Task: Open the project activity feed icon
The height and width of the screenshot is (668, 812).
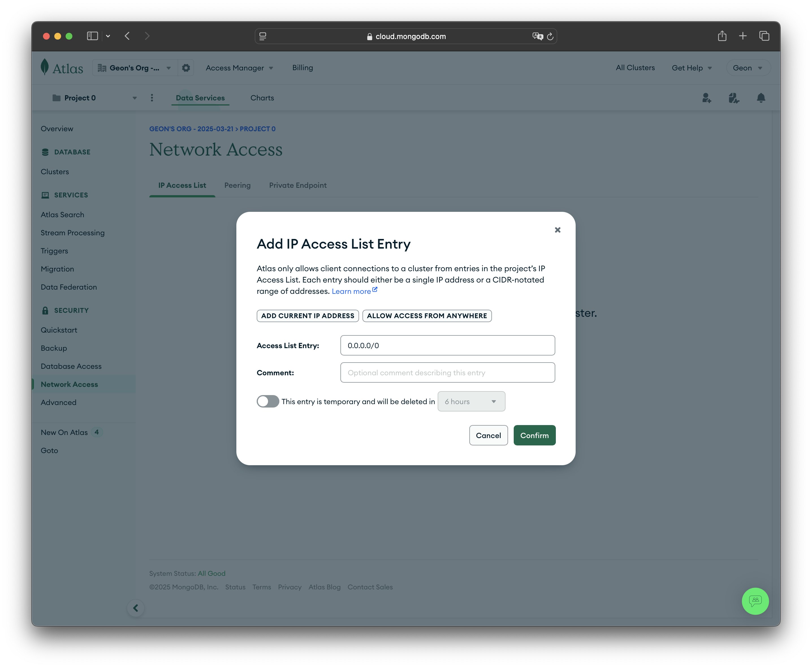Action: (x=733, y=98)
